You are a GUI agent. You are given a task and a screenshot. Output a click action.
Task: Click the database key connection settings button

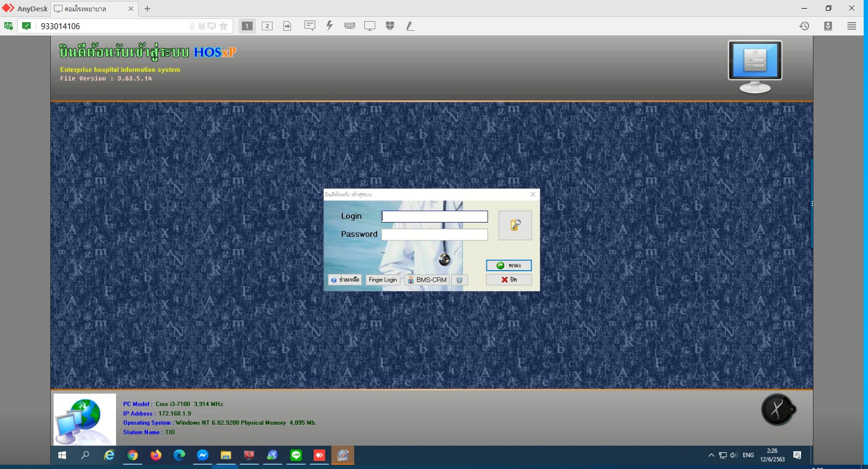[515, 225]
